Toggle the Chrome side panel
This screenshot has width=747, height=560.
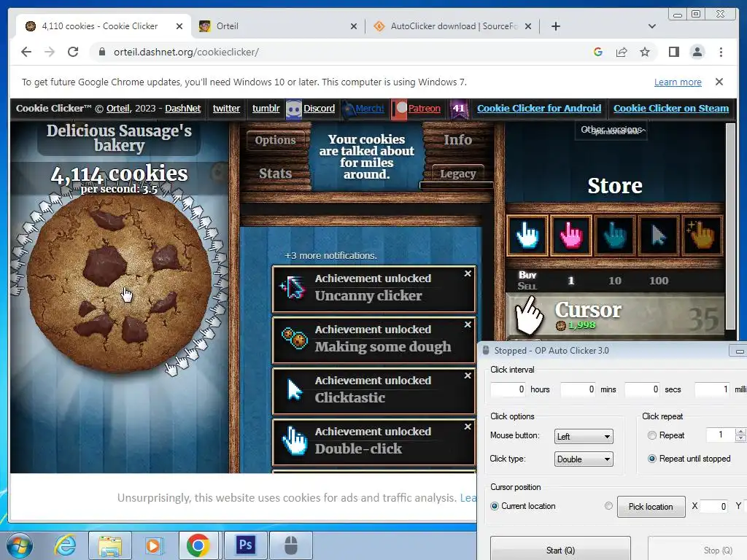(x=673, y=52)
